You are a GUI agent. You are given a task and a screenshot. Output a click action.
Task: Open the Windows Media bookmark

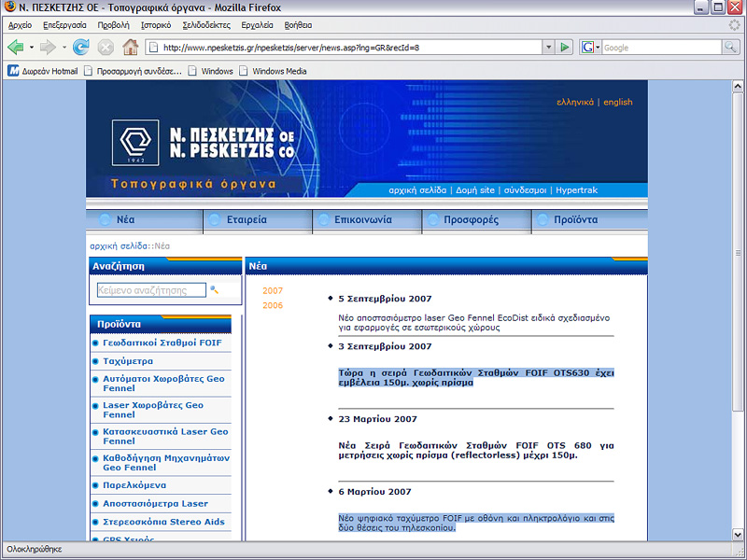(x=274, y=71)
